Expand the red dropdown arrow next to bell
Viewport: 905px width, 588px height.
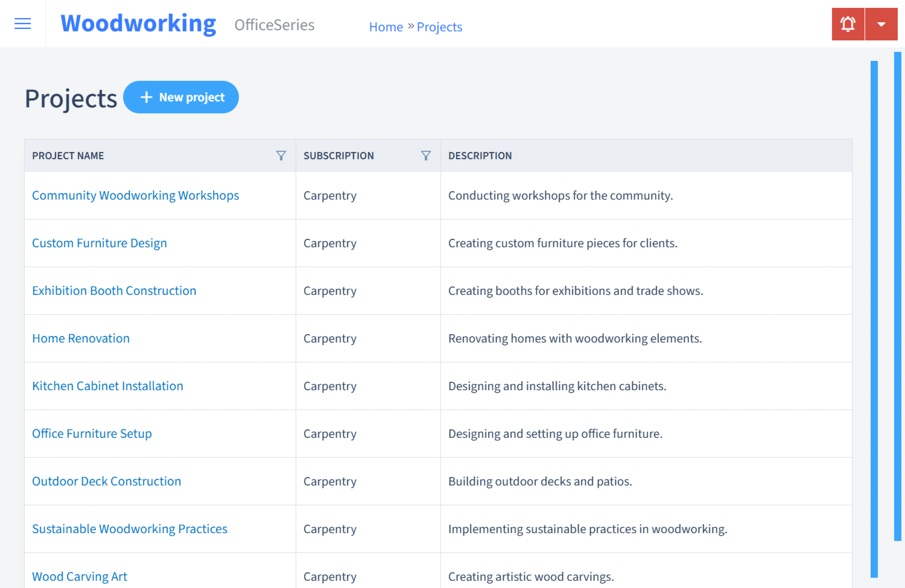click(881, 24)
